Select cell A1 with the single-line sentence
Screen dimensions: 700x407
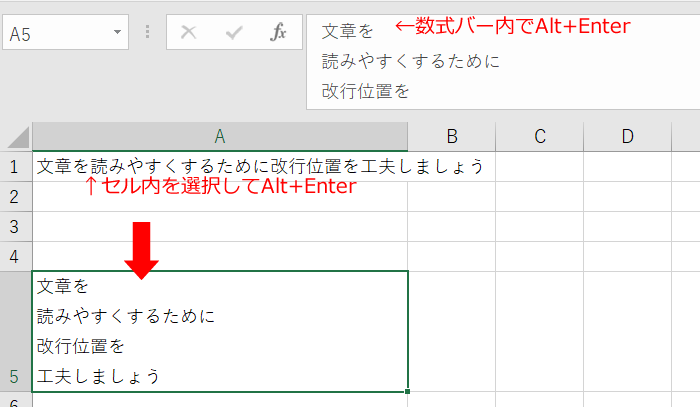[219, 166]
